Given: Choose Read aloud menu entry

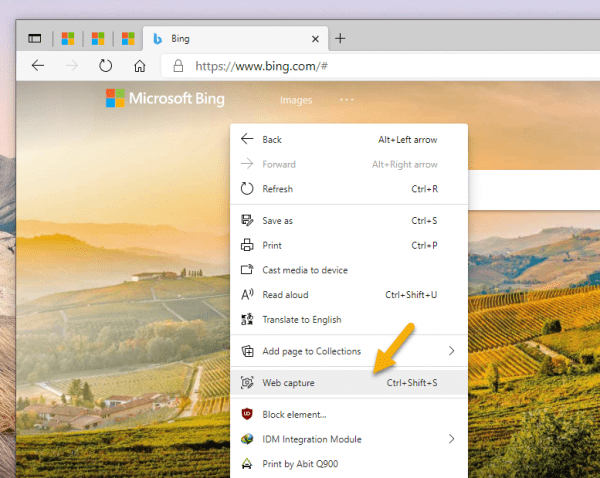Looking at the screenshot, I should [349, 295].
